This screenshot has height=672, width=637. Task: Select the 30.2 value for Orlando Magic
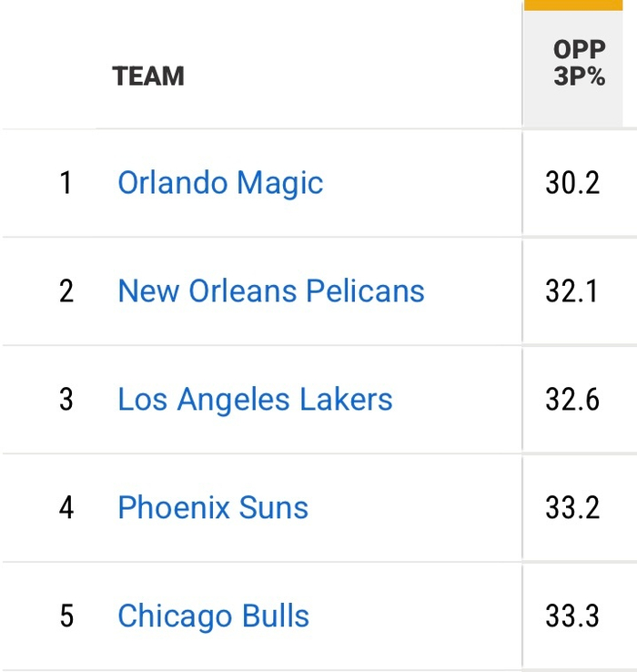click(572, 183)
